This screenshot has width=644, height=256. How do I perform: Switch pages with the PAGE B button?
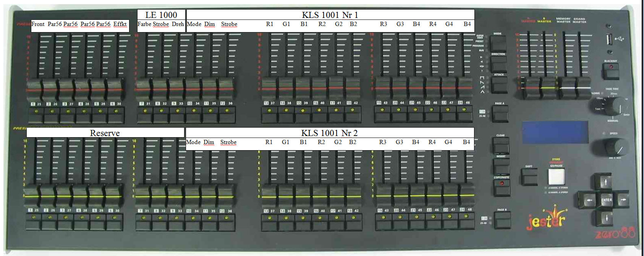(502, 220)
